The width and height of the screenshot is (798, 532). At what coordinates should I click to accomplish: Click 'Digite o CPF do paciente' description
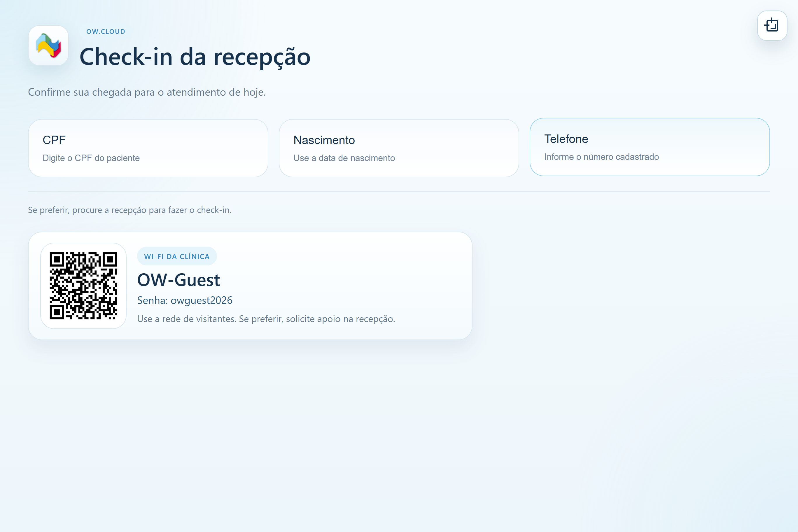coord(91,158)
